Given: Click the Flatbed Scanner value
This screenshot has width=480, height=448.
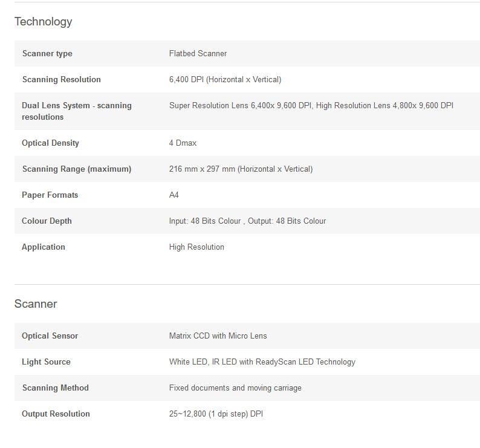Looking at the screenshot, I should (x=198, y=53).
